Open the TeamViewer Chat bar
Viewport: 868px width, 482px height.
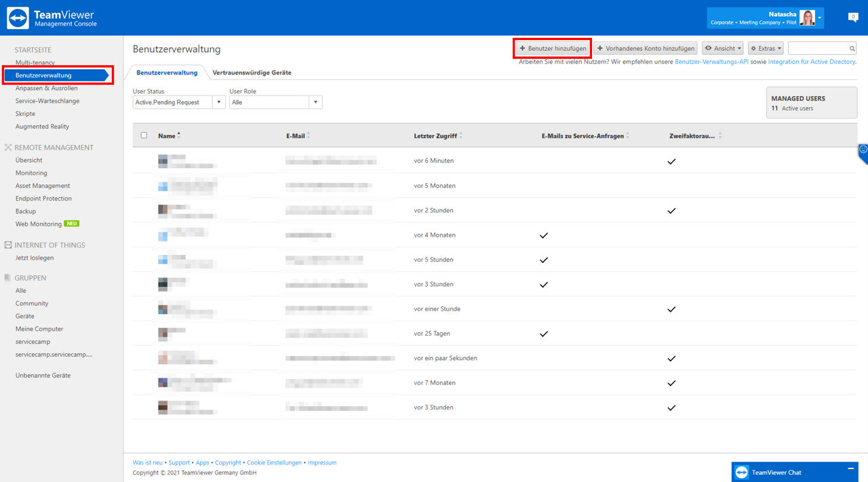(x=795, y=473)
